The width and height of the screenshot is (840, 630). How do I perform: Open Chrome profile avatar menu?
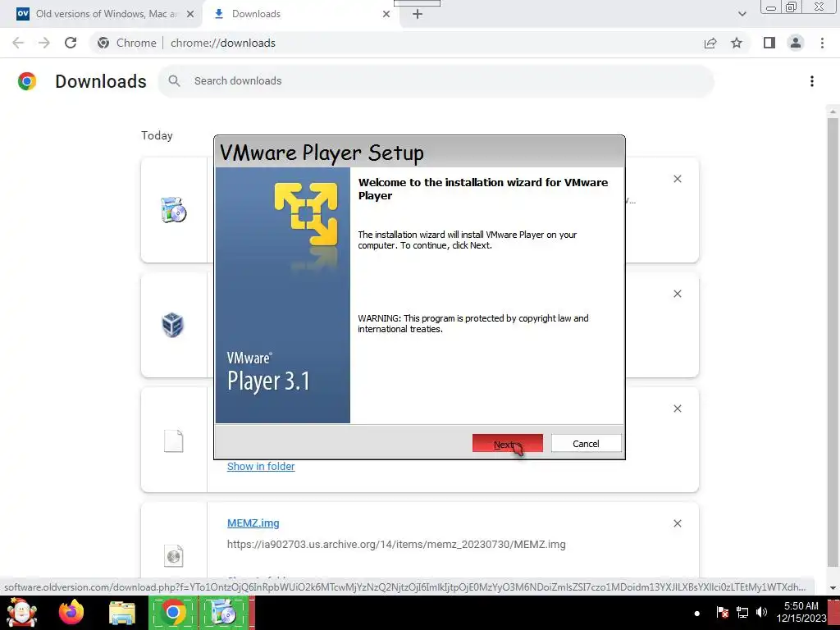pyautogui.click(x=796, y=43)
